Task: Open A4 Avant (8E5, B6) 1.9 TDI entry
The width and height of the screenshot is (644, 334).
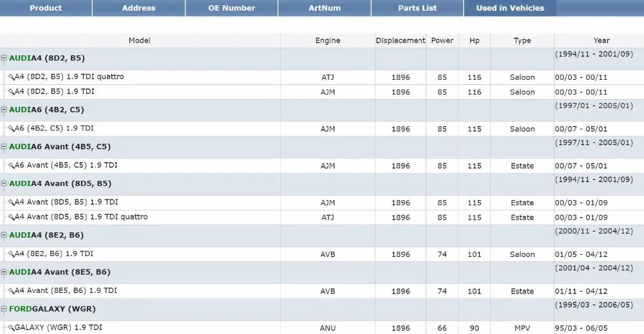Action: 66,291
